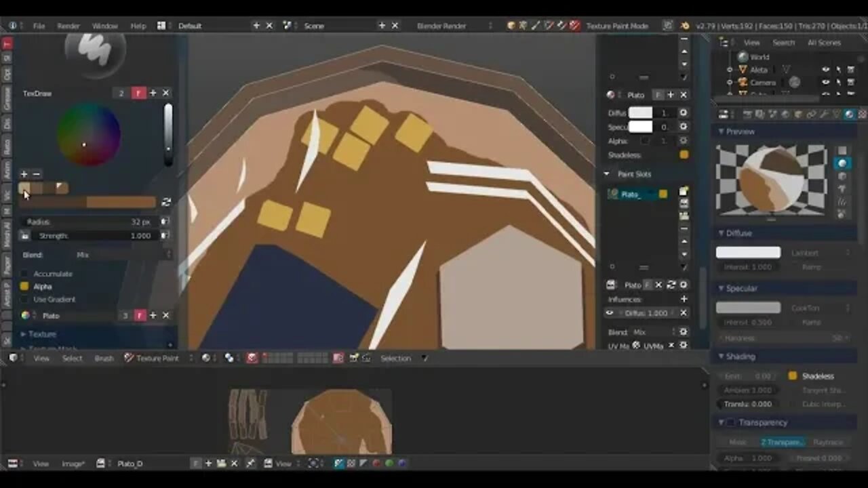Viewport: 868px width, 488px height.
Task: Click the Diffuse color swatch in N panel
Action: (640, 113)
